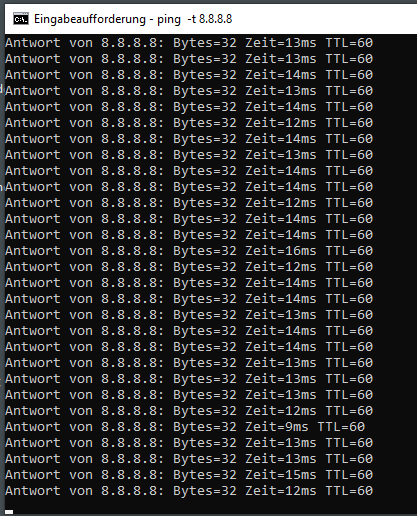Viewport: 417px width, 516px height.
Task: Click von on the Zeit=9ms line
Action: (x=81, y=427)
